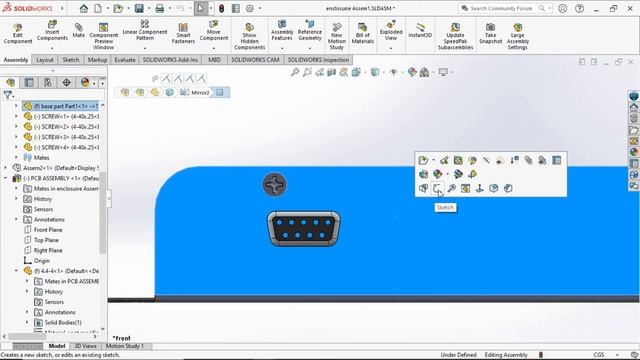Open the Motion Study 1 tab
The width and height of the screenshot is (640, 360).
click(125, 346)
